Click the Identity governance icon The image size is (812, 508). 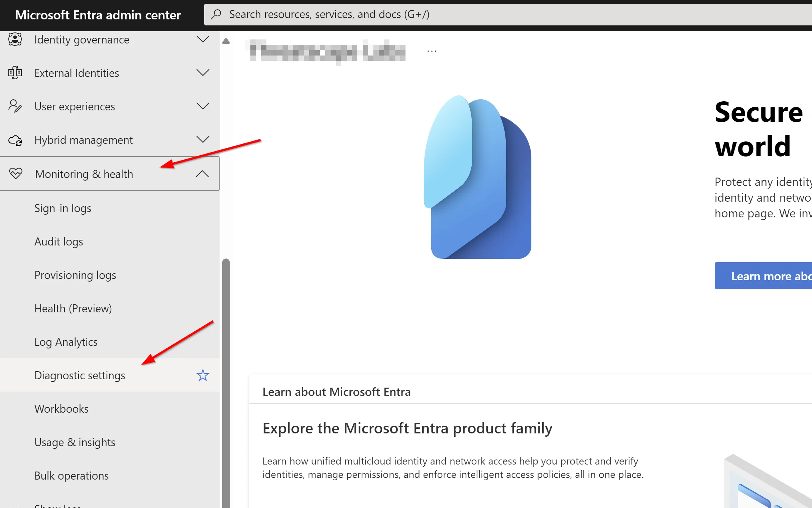coord(15,39)
